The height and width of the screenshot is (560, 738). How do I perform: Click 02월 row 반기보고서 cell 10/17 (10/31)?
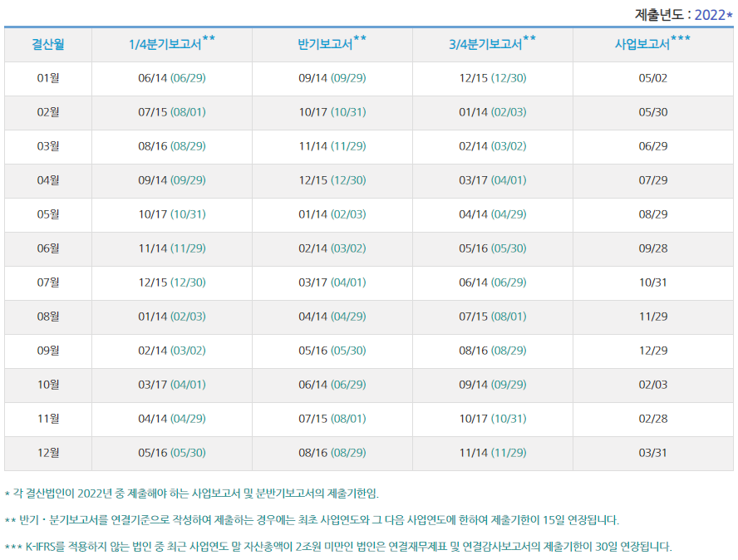(332, 112)
